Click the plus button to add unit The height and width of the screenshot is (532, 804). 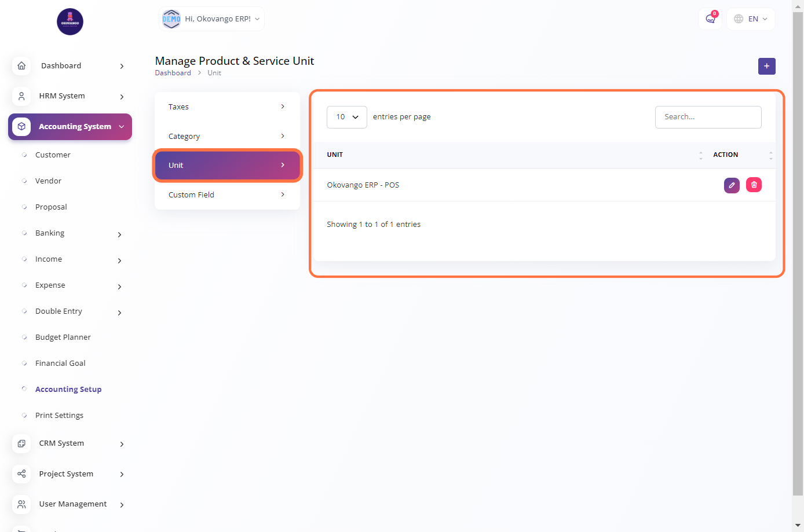point(766,66)
